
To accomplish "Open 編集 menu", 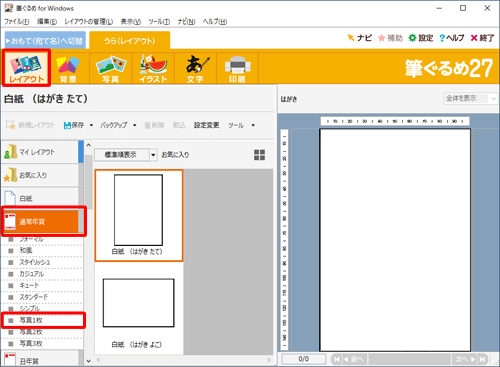I will (x=47, y=22).
